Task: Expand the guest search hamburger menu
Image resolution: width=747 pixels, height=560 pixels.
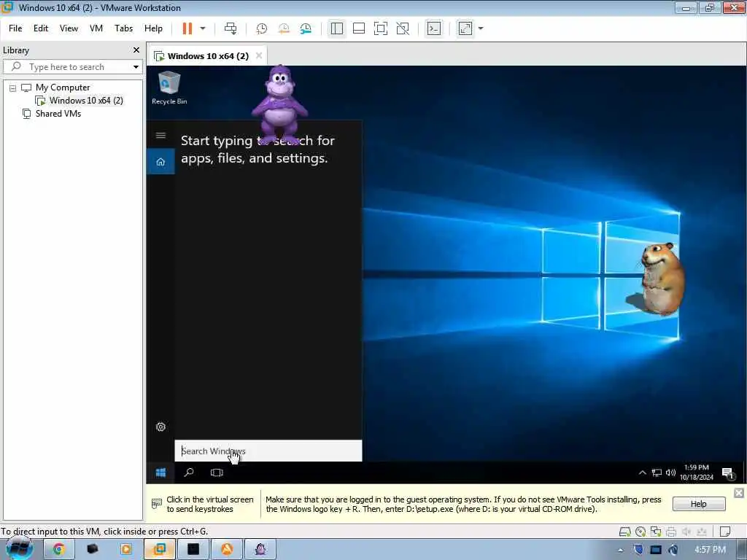Action: click(x=161, y=136)
